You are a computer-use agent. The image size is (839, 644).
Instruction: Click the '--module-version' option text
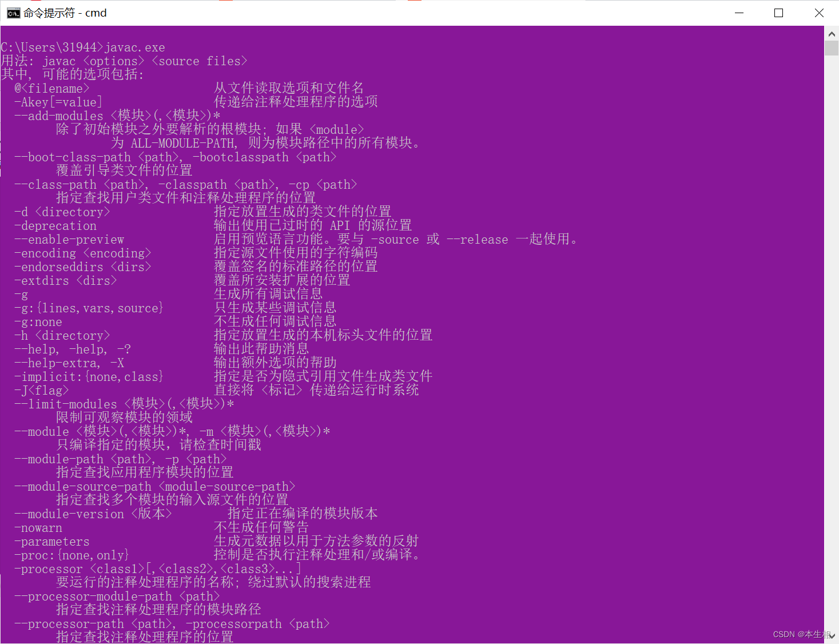tap(93, 514)
